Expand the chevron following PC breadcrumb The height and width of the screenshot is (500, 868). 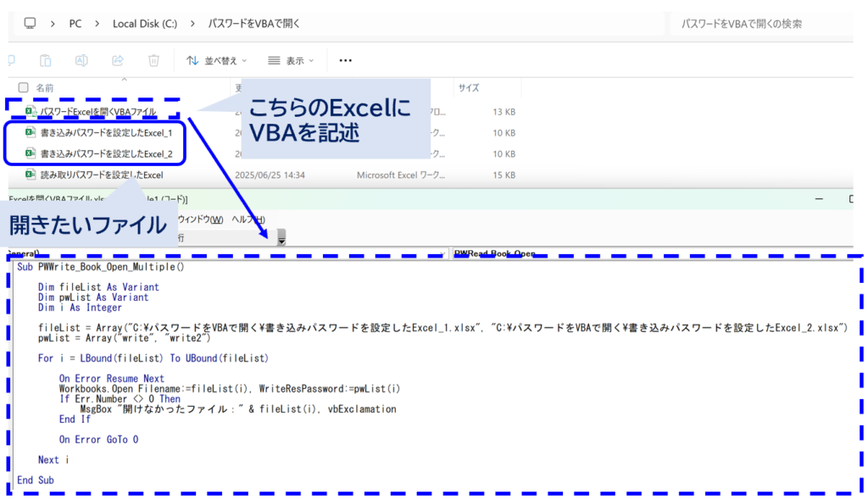pyautogui.click(x=97, y=24)
